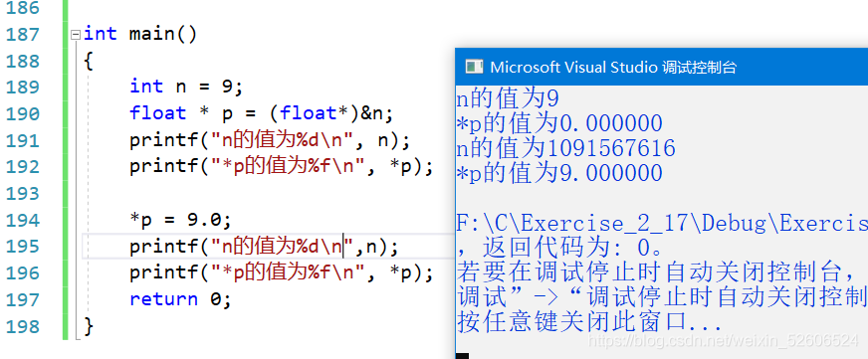This screenshot has width=868, height=359.
Task: Select line number 197
Action: (22, 299)
